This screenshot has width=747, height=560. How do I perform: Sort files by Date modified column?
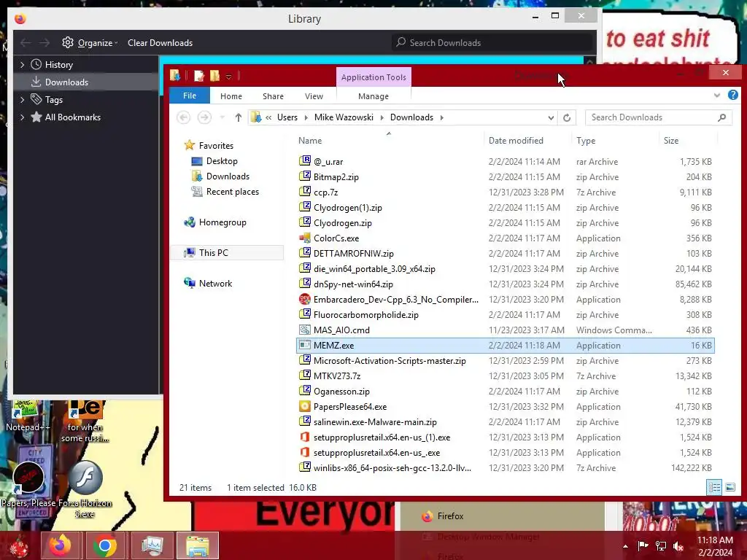click(x=516, y=141)
